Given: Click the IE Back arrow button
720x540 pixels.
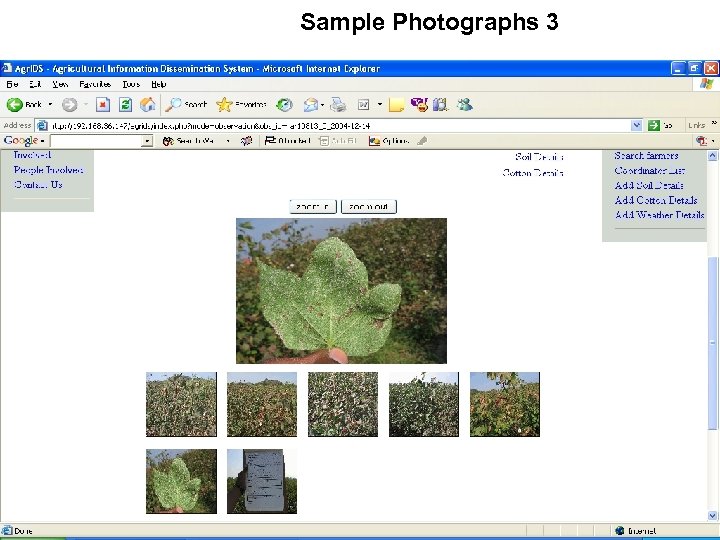Looking at the screenshot, I should [15, 105].
